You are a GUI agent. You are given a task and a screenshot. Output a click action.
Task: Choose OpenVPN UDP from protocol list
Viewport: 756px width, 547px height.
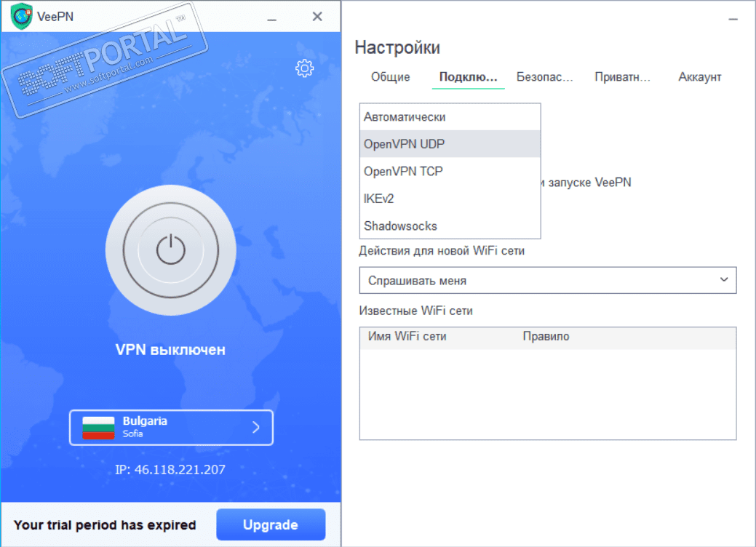pyautogui.click(x=450, y=144)
